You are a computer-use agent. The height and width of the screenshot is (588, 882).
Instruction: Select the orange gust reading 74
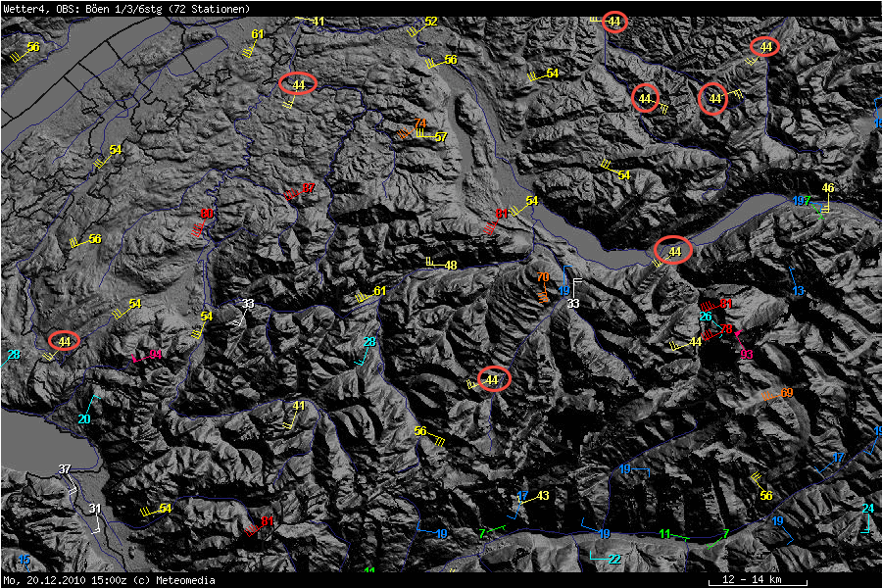[420, 123]
